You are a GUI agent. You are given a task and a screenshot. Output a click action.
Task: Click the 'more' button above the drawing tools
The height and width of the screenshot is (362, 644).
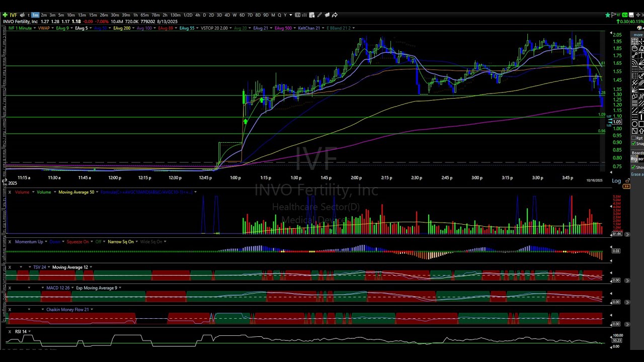[637, 34]
